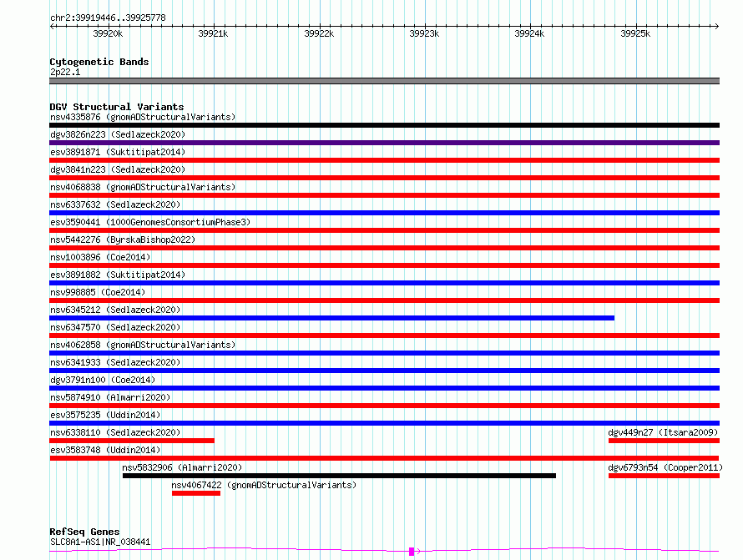Screen dimensions: 743x560
Task: Select the short red nsv4067422 variant bar
Action: point(196,493)
